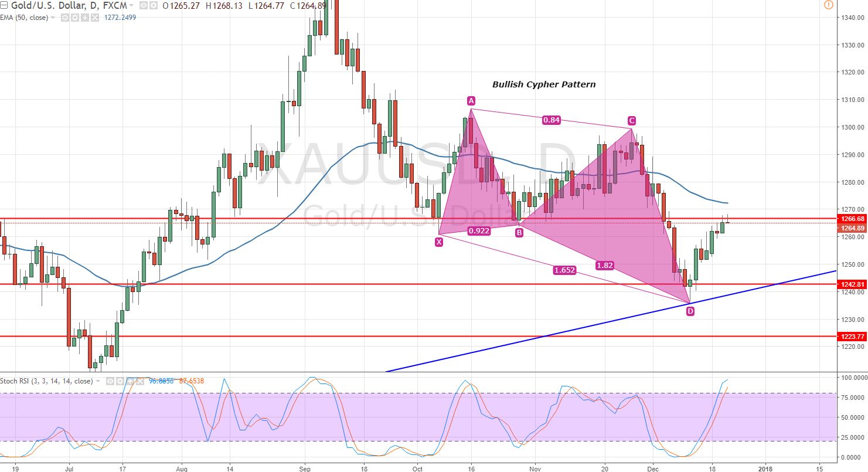Remove the EMA (50) indicator via its X icon
The image size is (868, 472).
(94, 18)
